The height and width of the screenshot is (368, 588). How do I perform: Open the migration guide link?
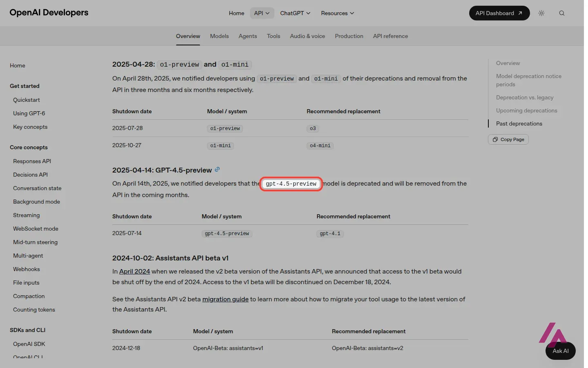point(225,299)
